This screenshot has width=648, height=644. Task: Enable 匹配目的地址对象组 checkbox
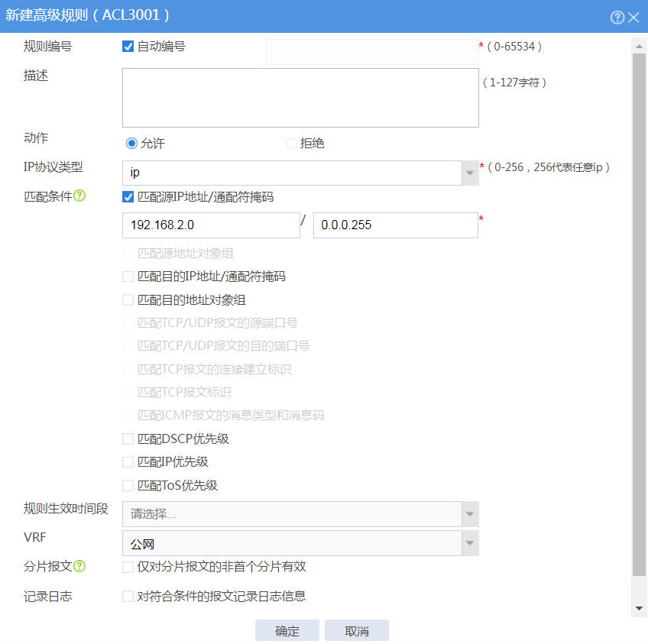[128, 300]
